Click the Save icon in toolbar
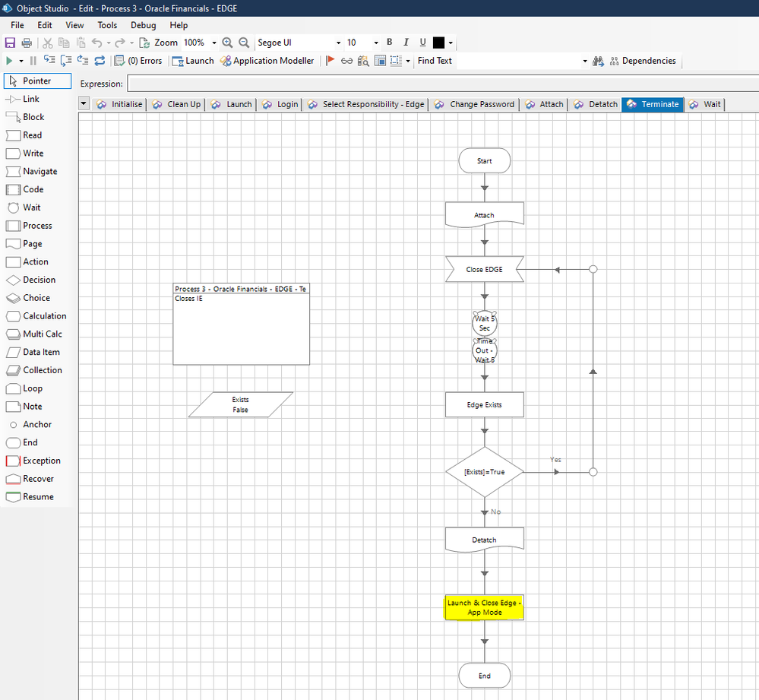Viewport: 759px width, 700px height. click(x=10, y=43)
